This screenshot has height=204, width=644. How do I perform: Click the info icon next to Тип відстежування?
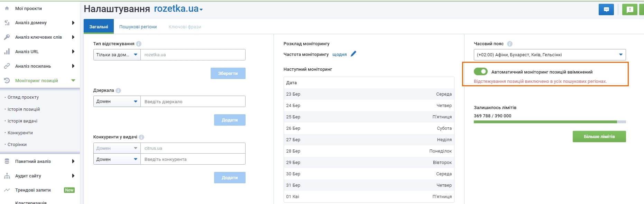point(139,44)
